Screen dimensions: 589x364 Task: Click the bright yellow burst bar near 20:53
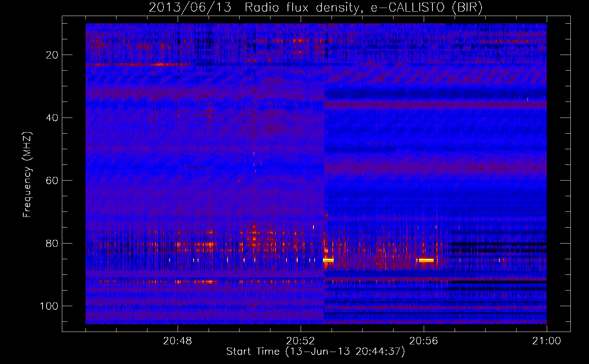[328, 260]
